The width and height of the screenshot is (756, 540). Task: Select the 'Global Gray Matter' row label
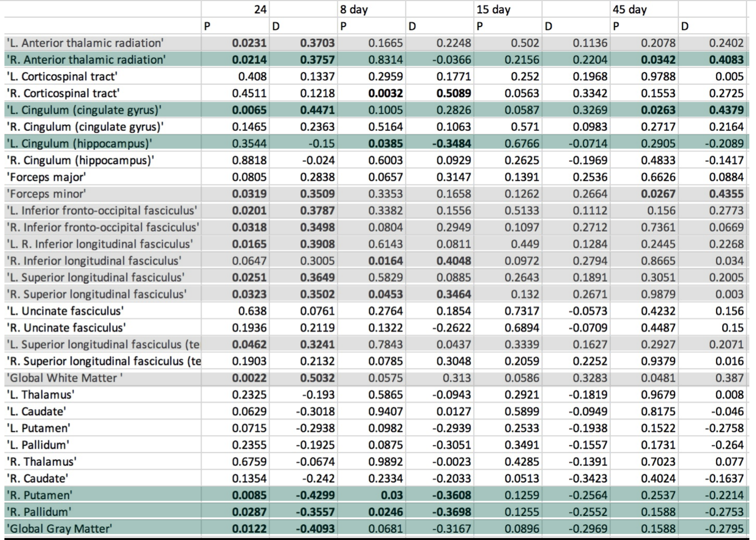click(x=59, y=529)
